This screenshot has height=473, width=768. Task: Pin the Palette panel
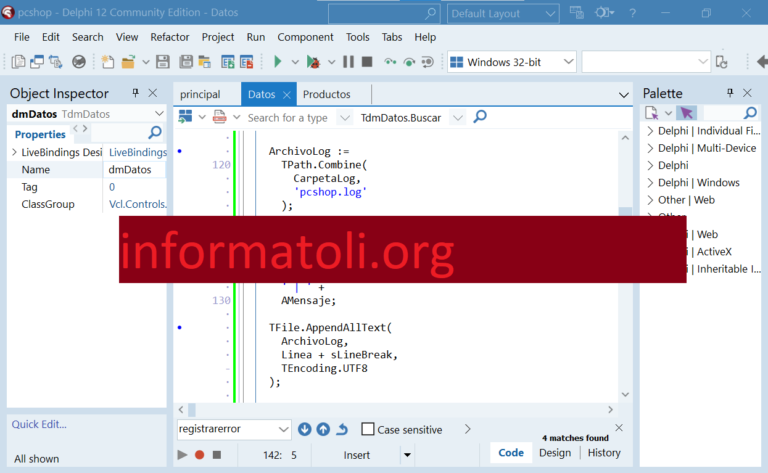click(730, 93)
